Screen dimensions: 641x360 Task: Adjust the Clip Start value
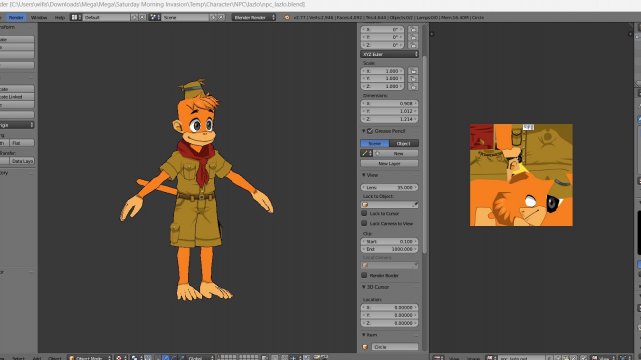tap(389, 241)
